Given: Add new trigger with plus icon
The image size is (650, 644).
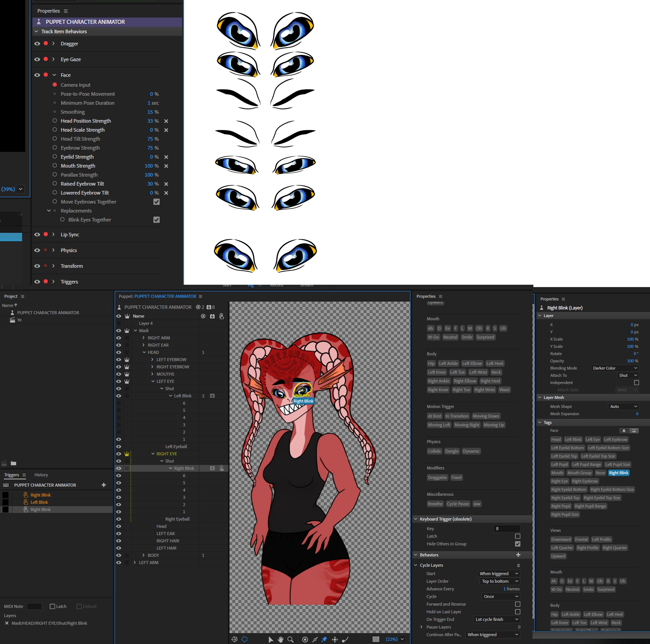Looking at the screenshot, I should click(x=104, y=485).
